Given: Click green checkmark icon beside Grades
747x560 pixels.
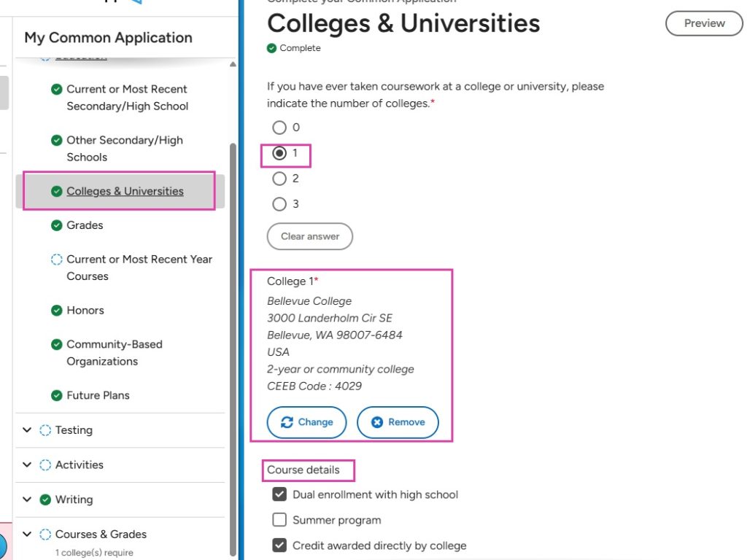Looking at the screenshot, I should pos(56,225).
